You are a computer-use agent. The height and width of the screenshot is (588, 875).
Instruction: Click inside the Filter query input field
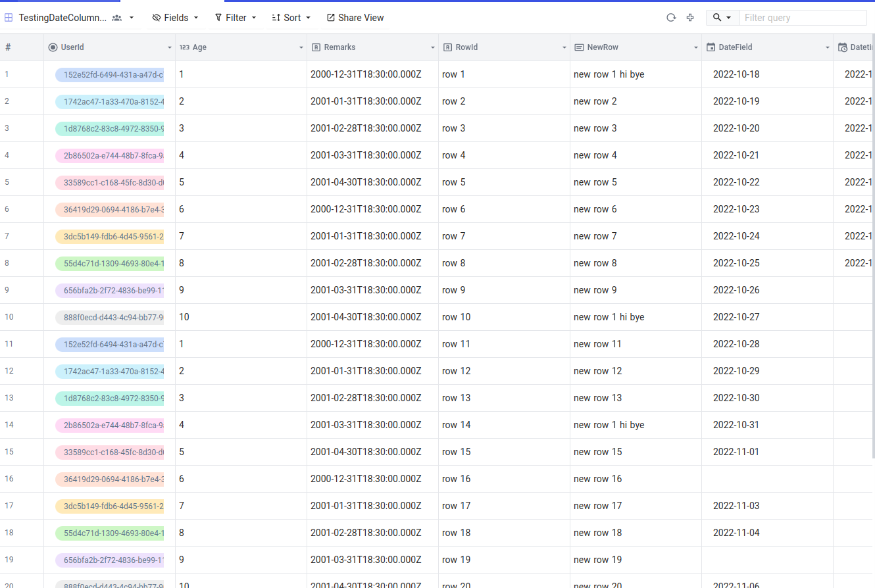[803, 18]
